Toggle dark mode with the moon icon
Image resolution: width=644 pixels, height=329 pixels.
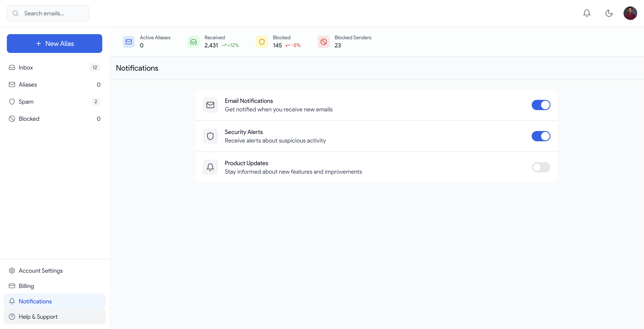609,13
